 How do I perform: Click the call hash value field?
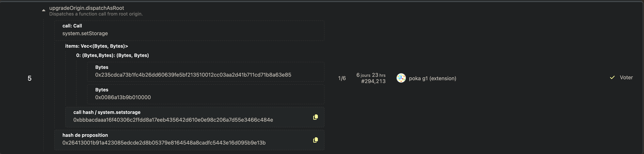point(173,120)
